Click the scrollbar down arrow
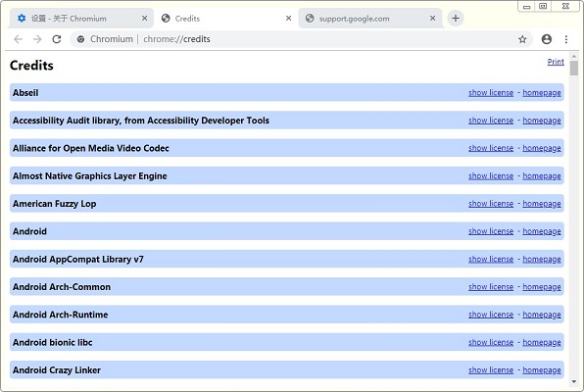 tap(574, 381)
